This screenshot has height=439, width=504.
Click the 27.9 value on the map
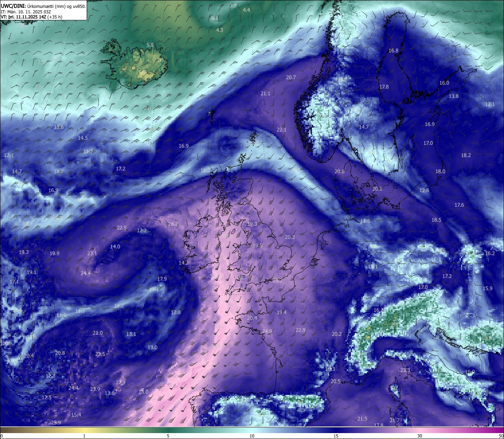point(120,382)
